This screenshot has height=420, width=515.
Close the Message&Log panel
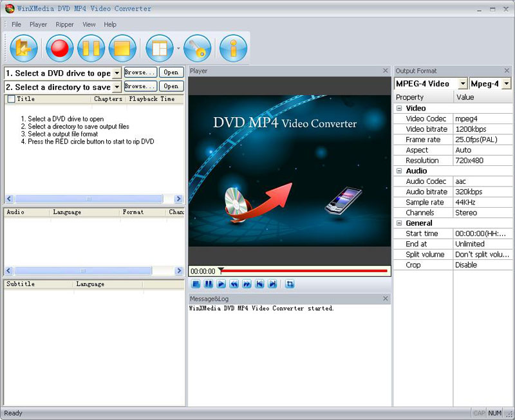tap(386, 298)
